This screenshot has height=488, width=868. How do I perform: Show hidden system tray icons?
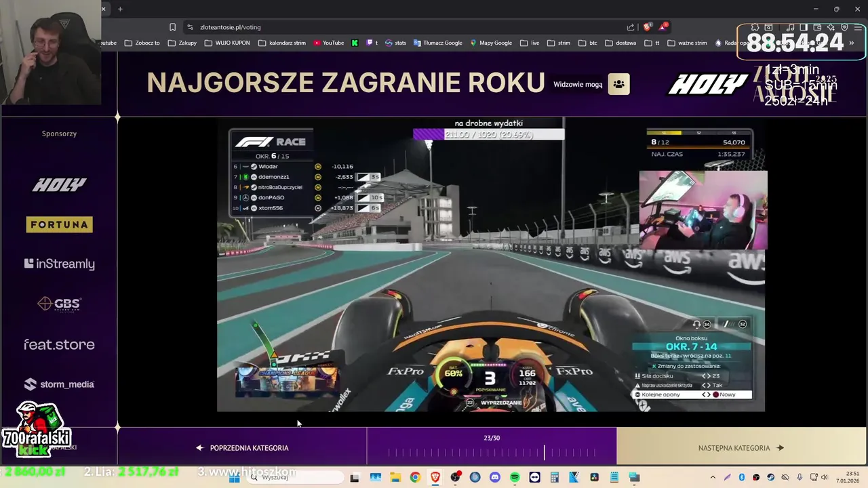[x=713, y=477]
